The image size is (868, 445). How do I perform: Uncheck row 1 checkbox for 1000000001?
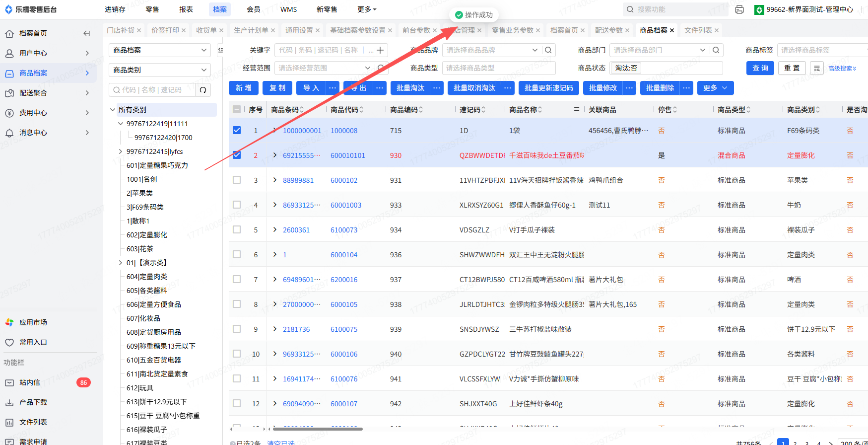237,130
